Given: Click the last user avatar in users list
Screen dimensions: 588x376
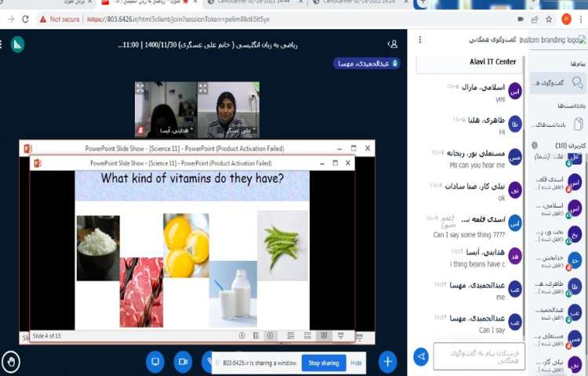Looking at the screenshot, I should point(575,364).
